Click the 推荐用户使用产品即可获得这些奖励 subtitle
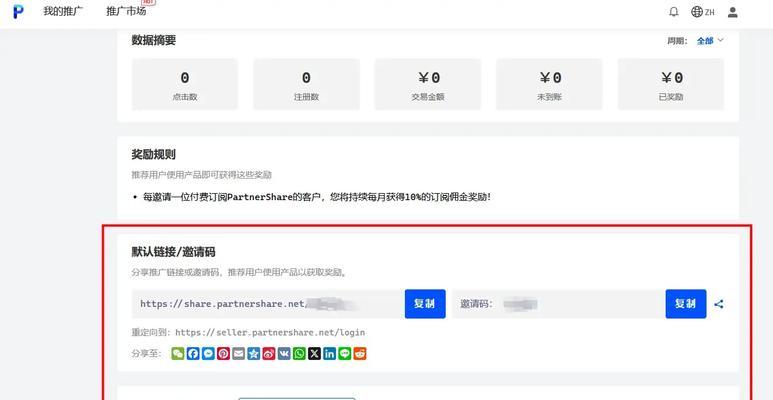 point(202,175)
